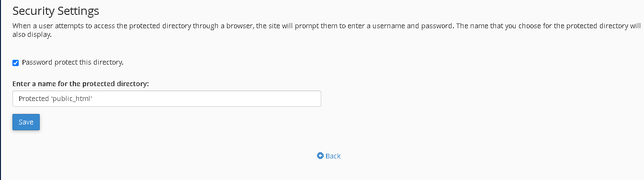Focus the protected directory name input field
This screenshot has width=644, height=180.
167,99
